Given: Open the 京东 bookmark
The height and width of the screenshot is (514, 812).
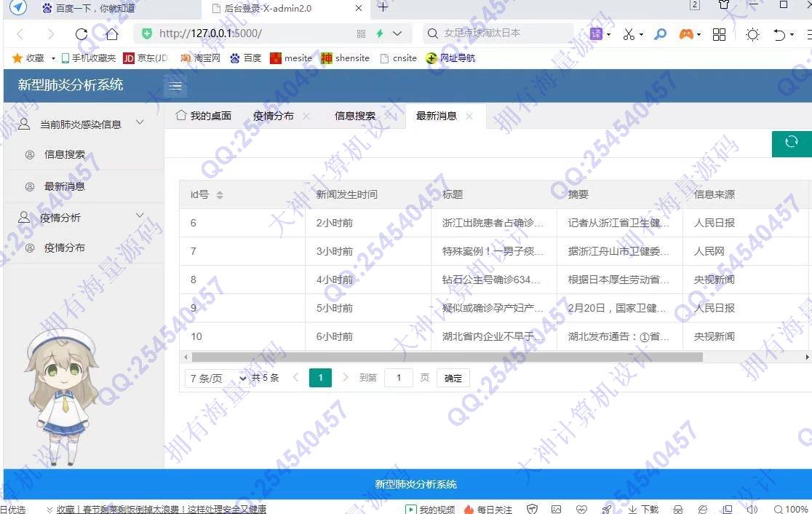Looking at the screenshot, I should (x=146, y=58).
